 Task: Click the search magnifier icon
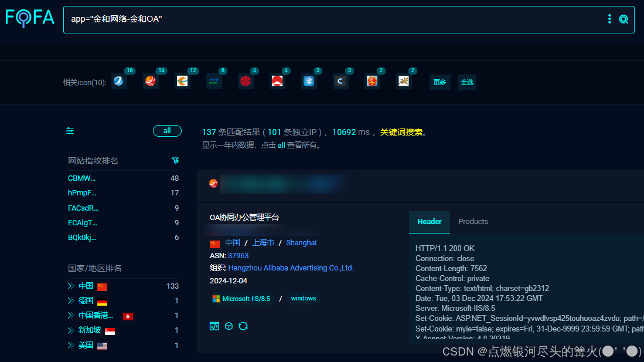(x=623, y=19)
